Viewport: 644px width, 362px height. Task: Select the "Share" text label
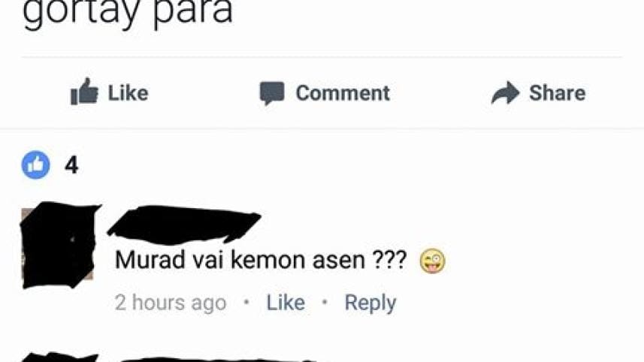pyautogui.click(x=557, y=93)
